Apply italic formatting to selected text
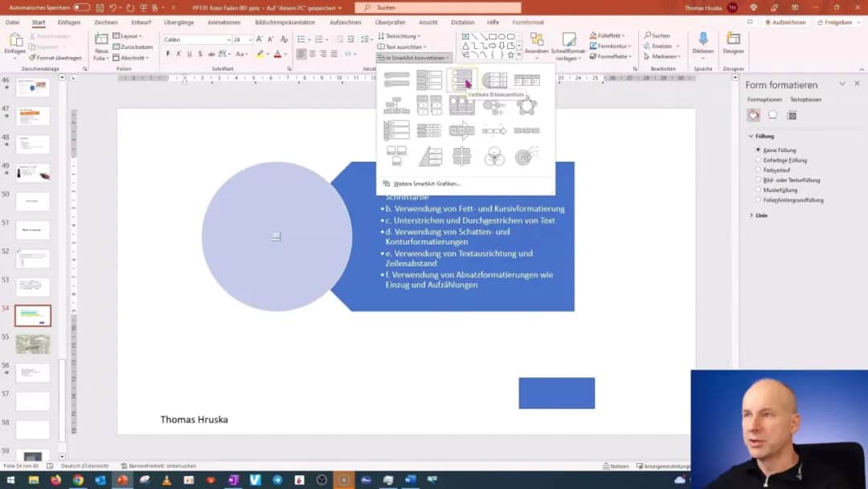The height and width of the screenshot is (489, 868). tap(178, 54)
